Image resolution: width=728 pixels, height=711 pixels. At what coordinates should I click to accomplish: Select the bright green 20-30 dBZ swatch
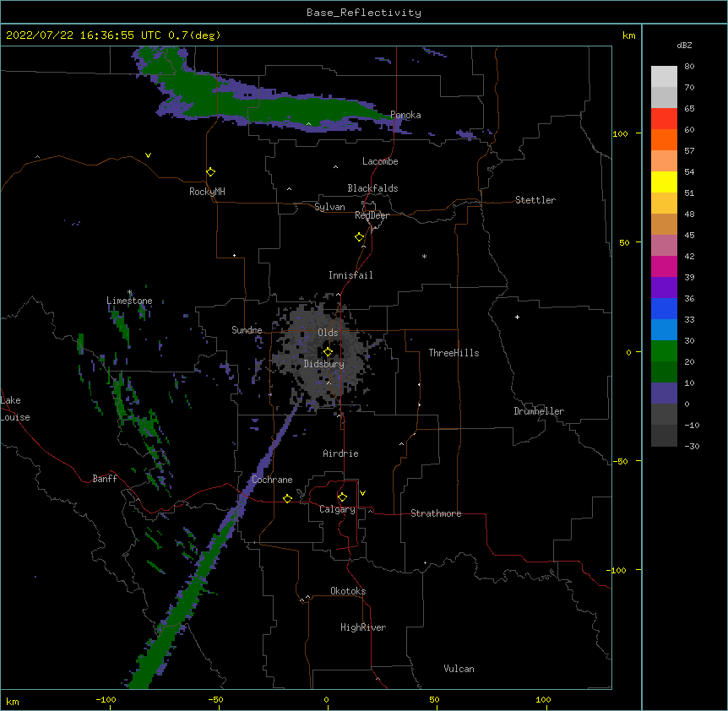pyautogui.click(x=664, y=351)
